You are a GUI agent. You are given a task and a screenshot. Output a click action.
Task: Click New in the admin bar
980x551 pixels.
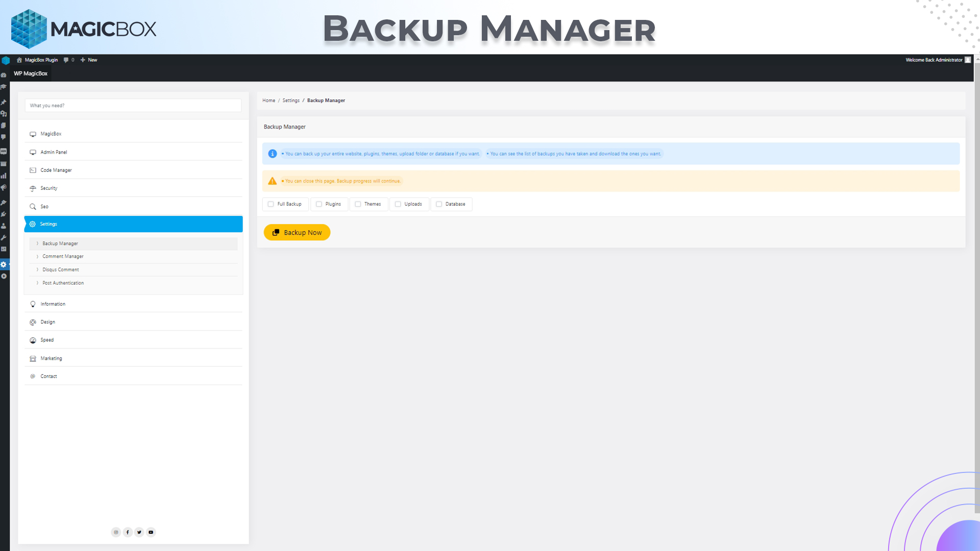coord(89,60)
